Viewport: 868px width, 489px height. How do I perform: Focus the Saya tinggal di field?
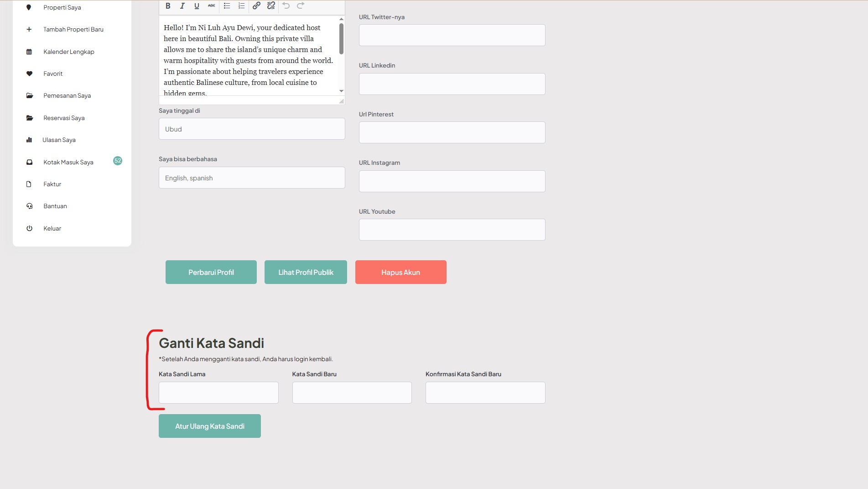(252, 129)
